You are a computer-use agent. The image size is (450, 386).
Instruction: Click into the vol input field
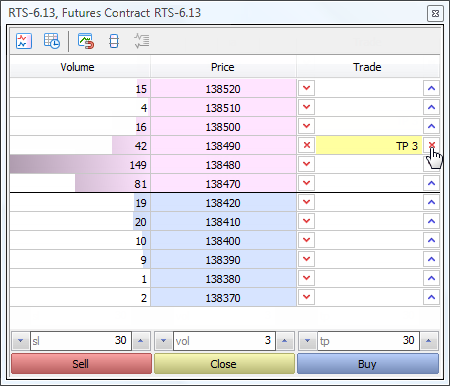point(224,341)
